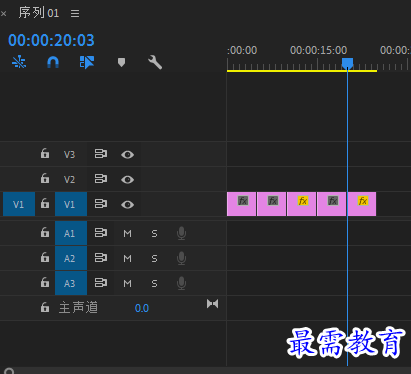Toggle V2 track output eye

[x=127, y=180]
